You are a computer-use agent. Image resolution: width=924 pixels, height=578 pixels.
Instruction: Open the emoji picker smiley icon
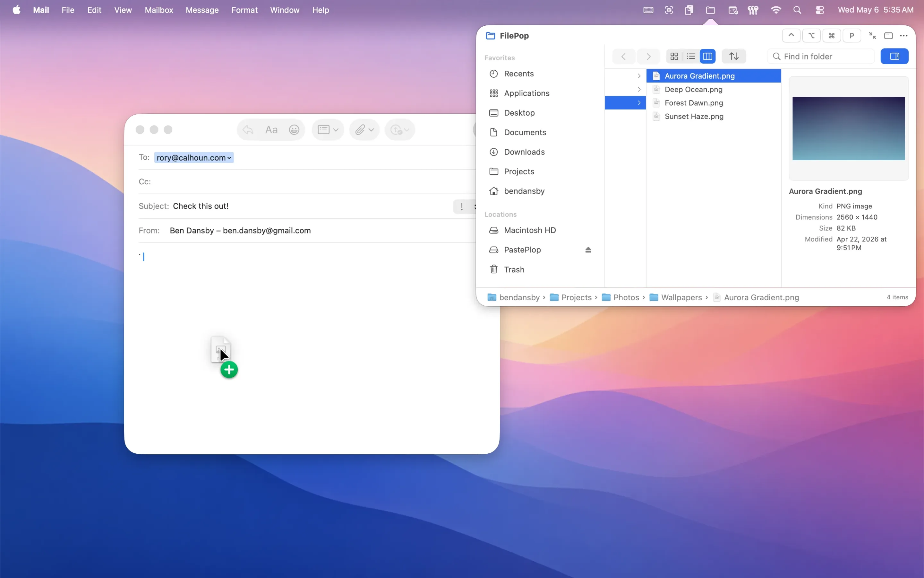(294, 130)
